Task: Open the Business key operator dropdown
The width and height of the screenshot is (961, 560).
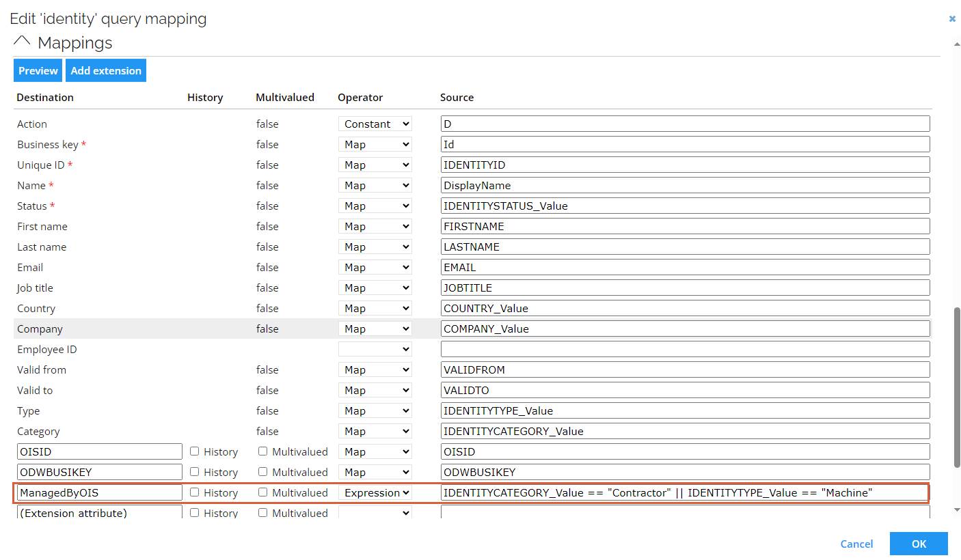Action: (x=375, y=144)
